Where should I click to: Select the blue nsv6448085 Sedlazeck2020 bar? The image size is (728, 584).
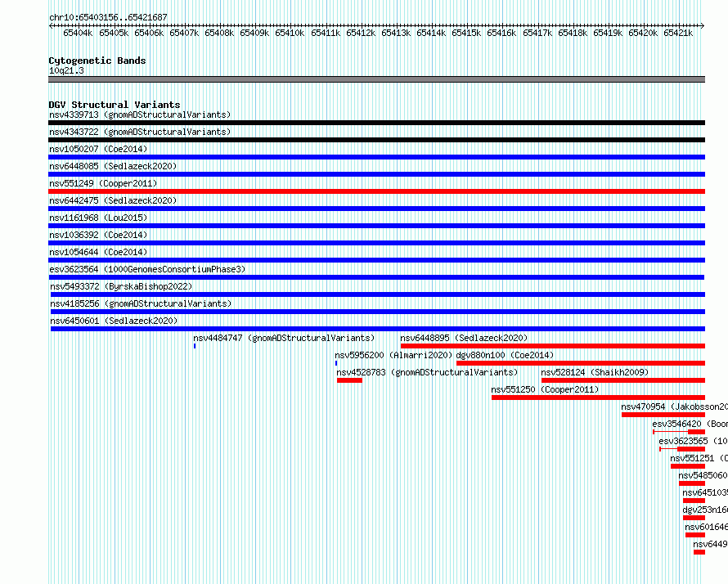point(376,174)
